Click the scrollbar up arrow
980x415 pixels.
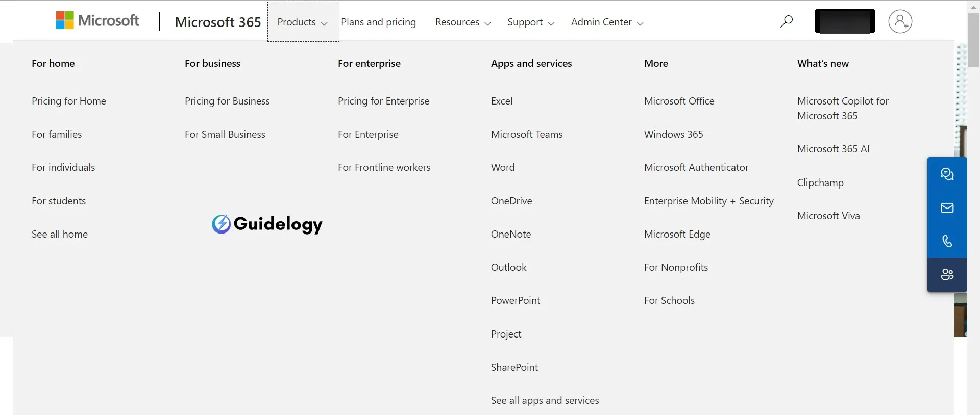[x=973, y=6]
